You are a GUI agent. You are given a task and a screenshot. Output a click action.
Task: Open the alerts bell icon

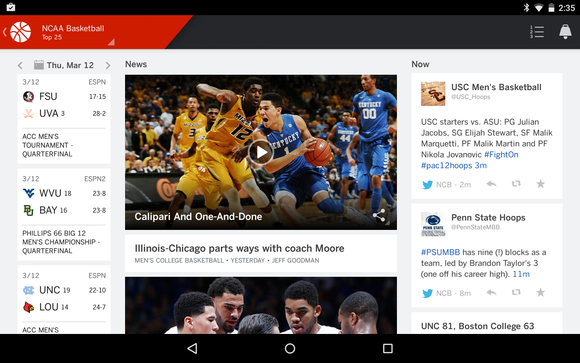(565, 32)
